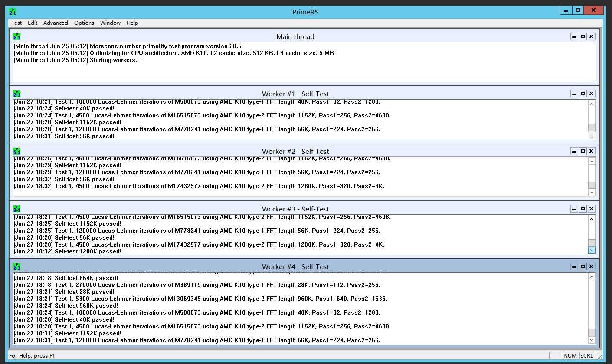Click Worker #2 scrollbar down arrow
This screenshot has height=364, width=612.
pos(592,192)
